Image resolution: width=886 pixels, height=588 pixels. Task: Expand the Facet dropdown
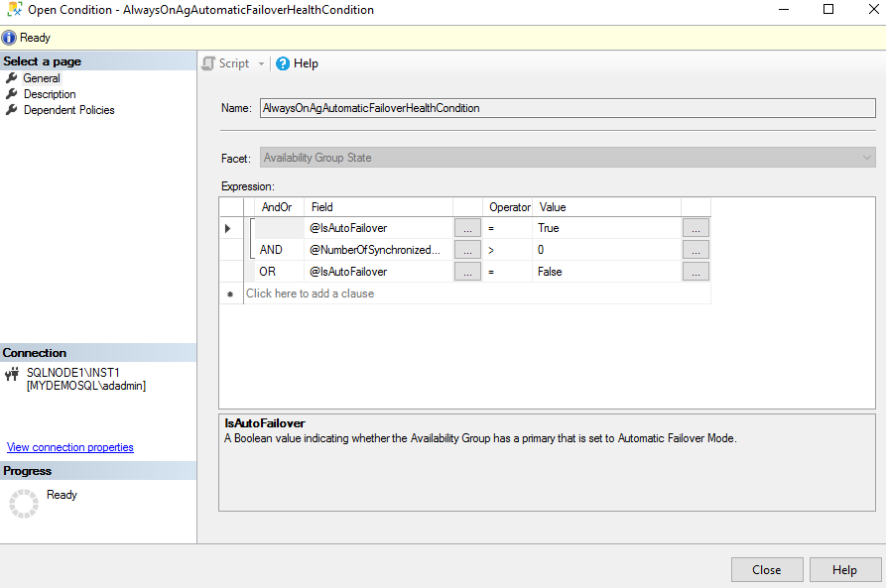(x=867, y=158)
